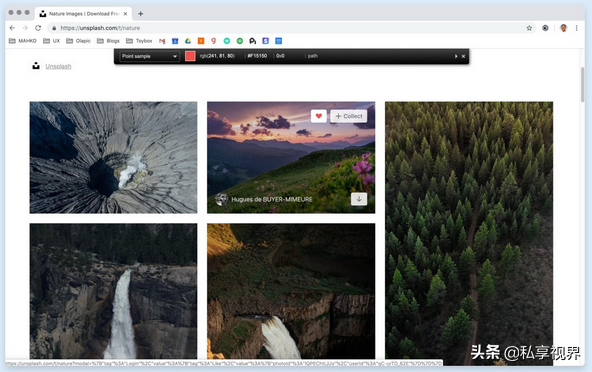The height and width of the screenshot is (372, 592).
Task: Click the extension icon beside the star
Action: pyautogui.click(x=545, y=28)
